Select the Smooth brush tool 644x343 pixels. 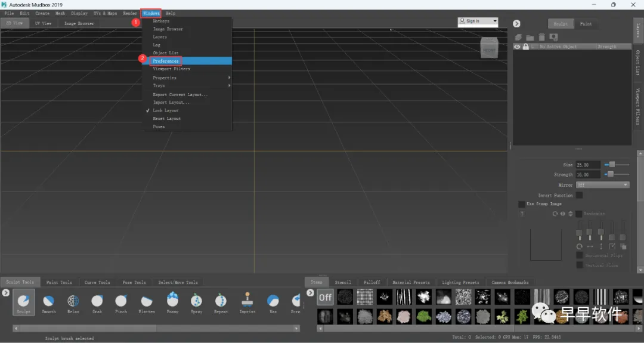pos(48,303)
